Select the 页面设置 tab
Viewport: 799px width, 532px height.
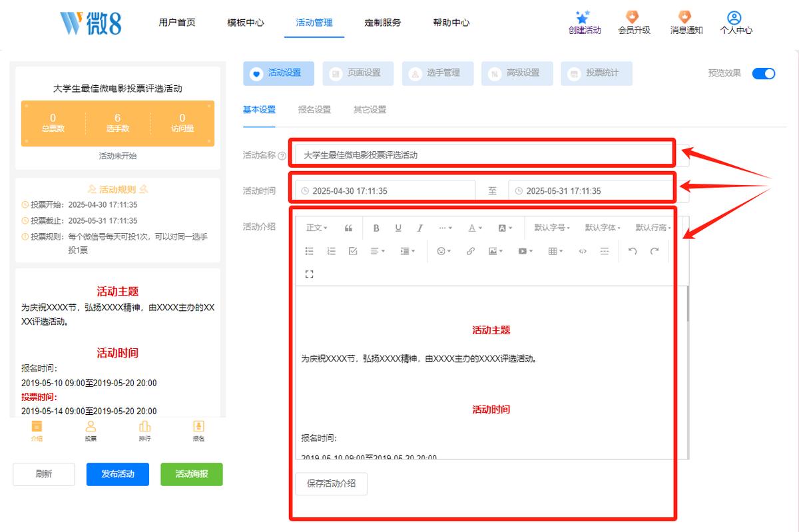click(358, 73)
